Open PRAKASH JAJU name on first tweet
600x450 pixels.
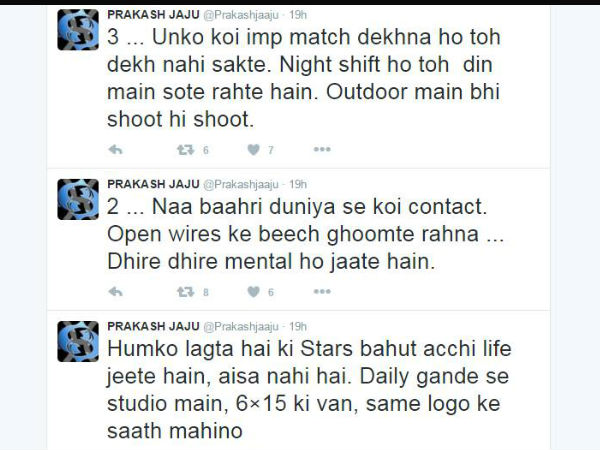click(153, 15)
